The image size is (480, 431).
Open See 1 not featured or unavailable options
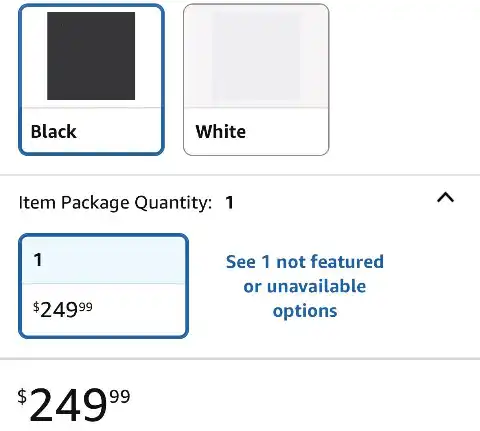[305, 286]
